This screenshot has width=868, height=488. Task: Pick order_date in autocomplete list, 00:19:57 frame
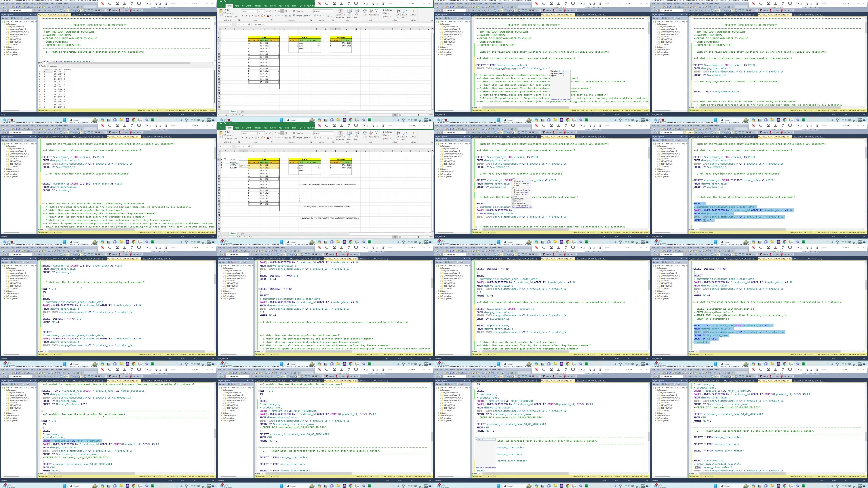tap(521, 192)
